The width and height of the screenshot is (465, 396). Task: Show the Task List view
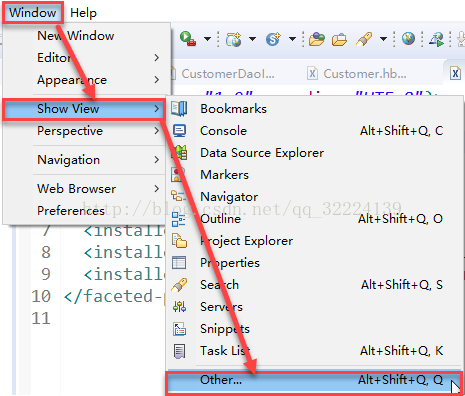click(314, 351)
